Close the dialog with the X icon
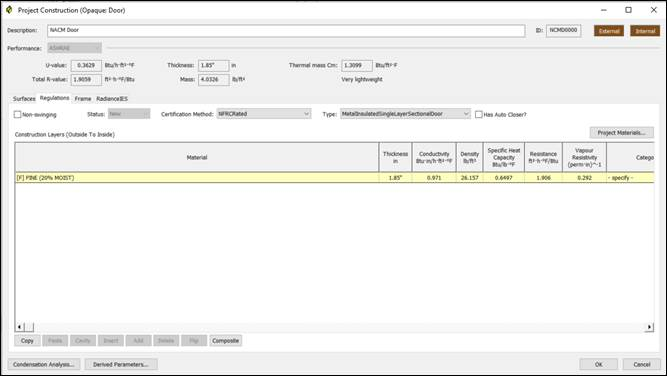 pyautogui.click(x=654, y=10)
